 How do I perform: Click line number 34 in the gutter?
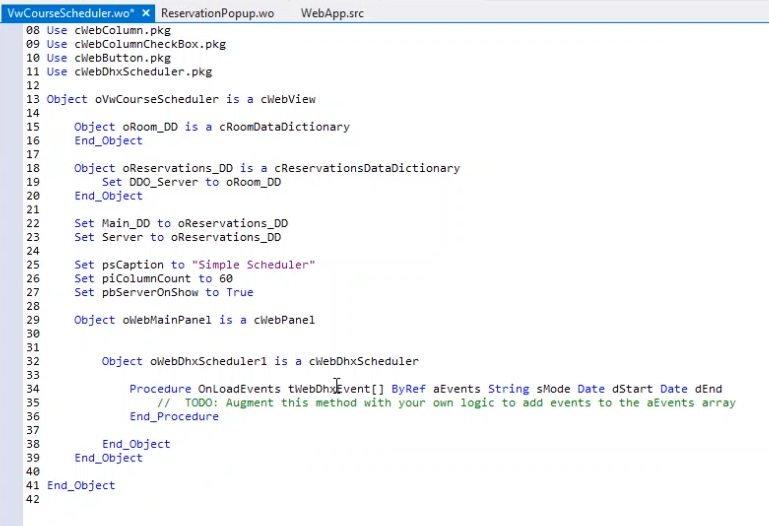[x=33, y=389]
